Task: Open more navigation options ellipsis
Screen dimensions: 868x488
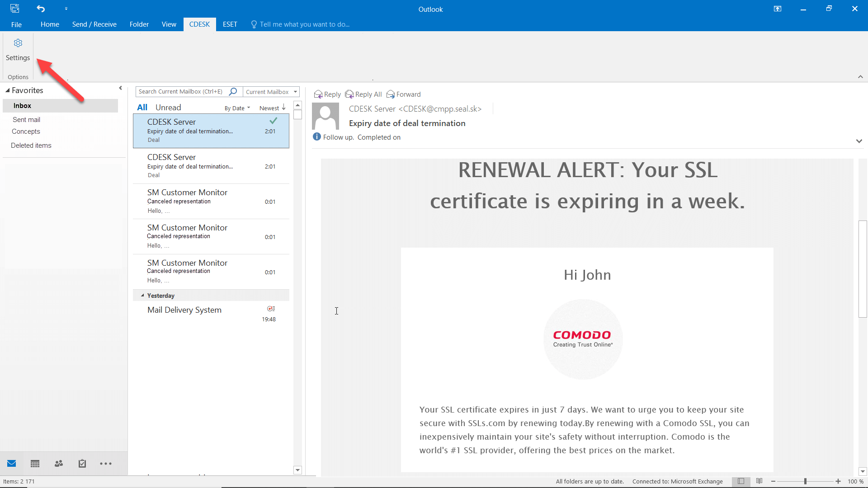Action: tap(106, 464)
